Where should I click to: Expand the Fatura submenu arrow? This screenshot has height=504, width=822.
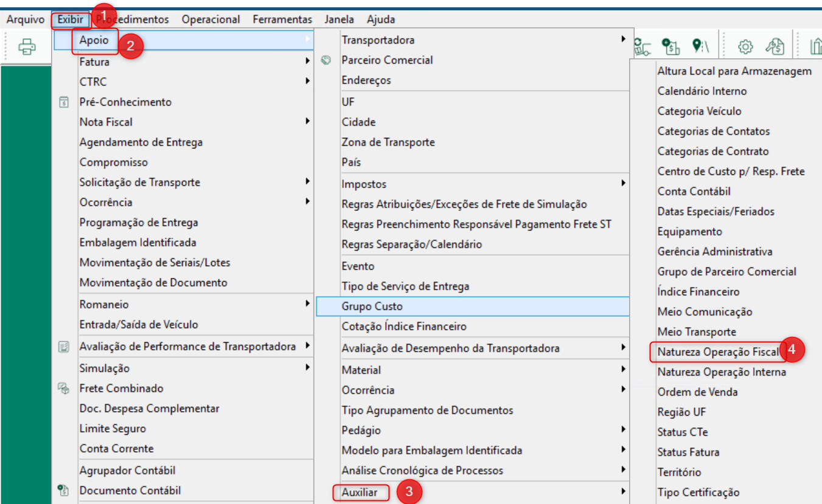tap(308, 61)
